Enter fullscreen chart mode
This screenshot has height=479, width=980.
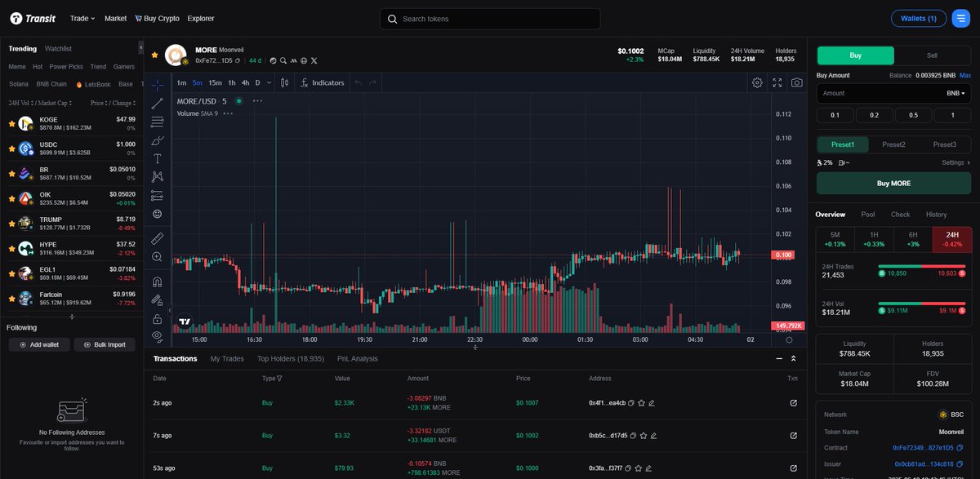point(777,82)
